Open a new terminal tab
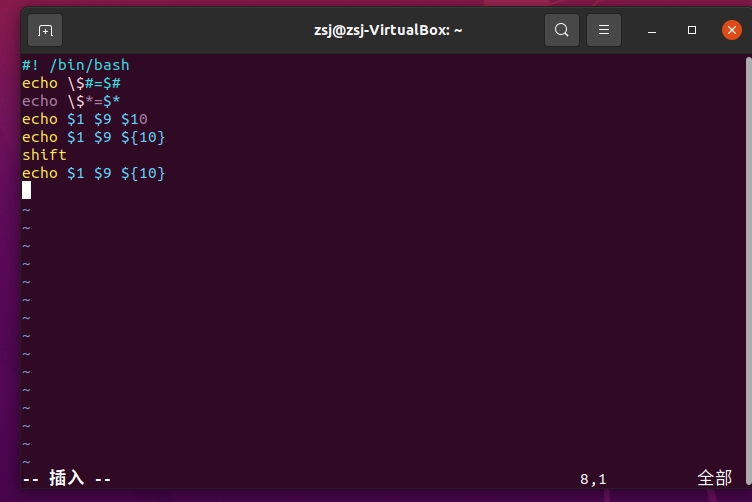 click(45, 30)
